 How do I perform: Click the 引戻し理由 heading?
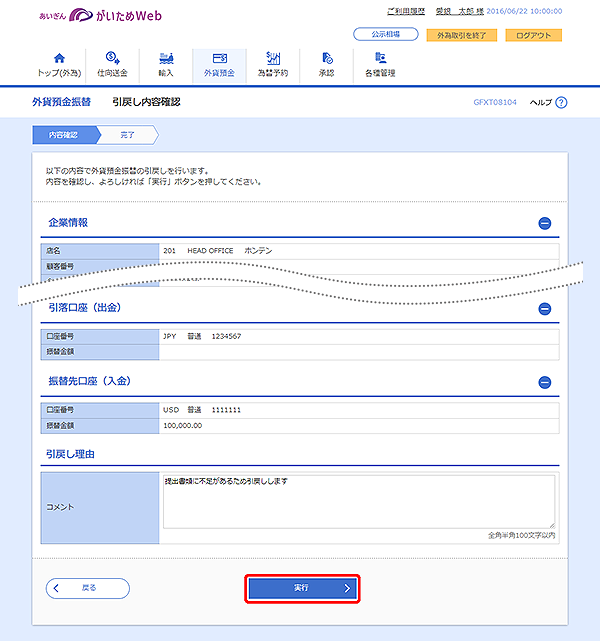pos(70,454)
